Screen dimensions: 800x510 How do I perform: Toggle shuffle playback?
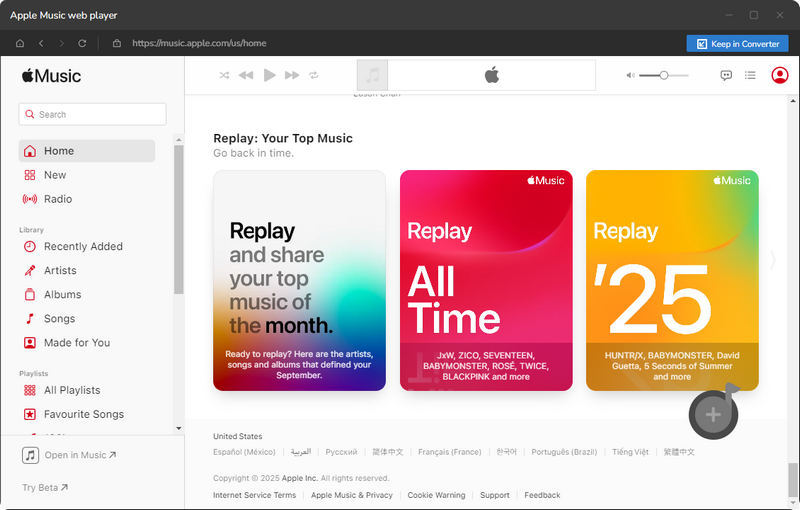point(224,75)
